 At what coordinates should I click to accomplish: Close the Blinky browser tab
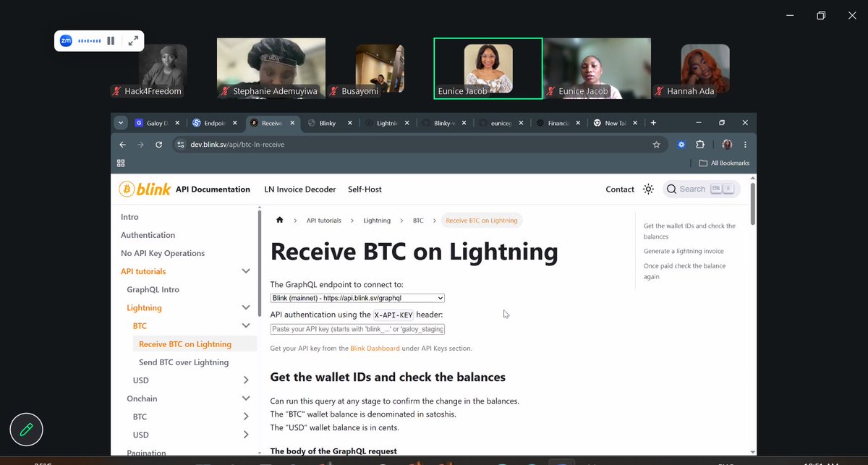(350, 123)
